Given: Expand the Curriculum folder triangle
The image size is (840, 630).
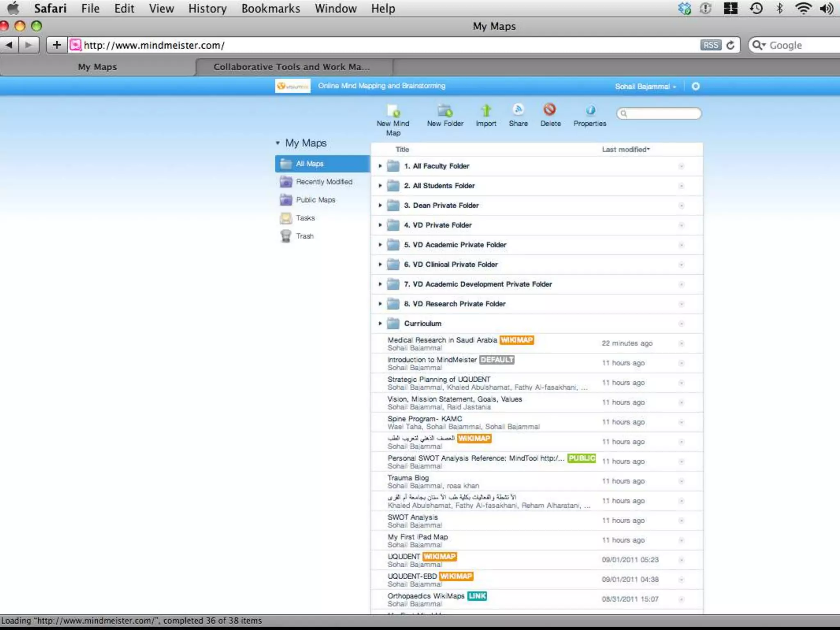Looking at the screenshot, I should [x=380, y=324].
